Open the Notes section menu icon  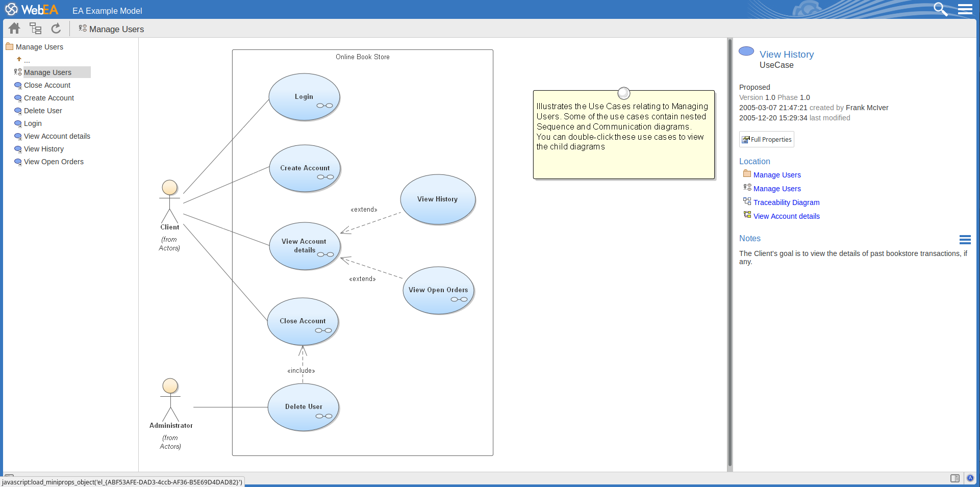[x=965, y=240]
